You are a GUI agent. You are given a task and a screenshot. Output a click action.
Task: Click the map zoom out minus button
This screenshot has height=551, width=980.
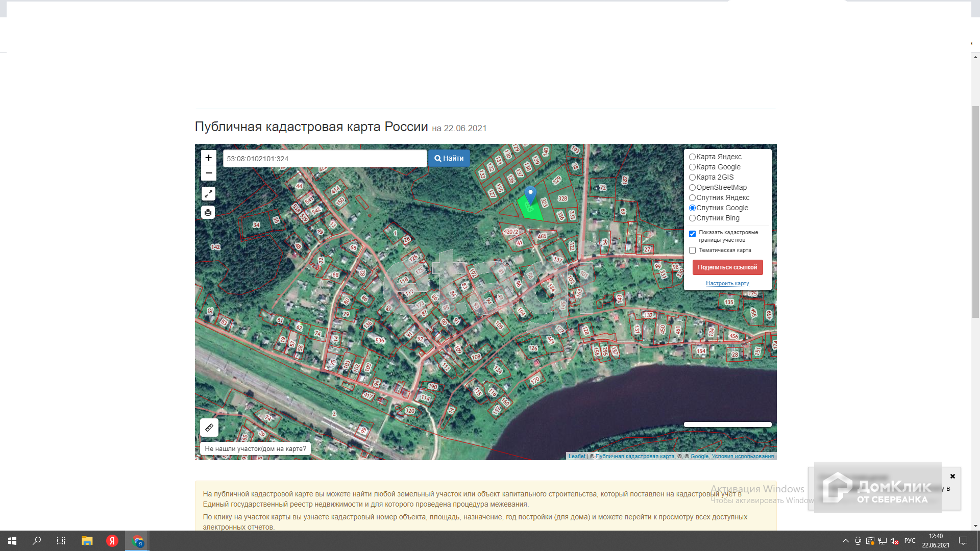point(208,173)
